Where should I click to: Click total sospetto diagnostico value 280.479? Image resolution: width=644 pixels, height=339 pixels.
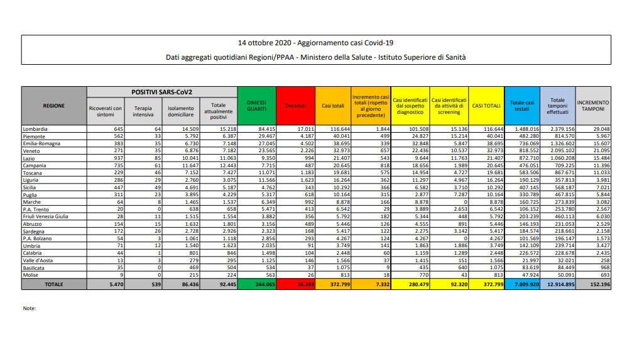(x=419, y=284)
